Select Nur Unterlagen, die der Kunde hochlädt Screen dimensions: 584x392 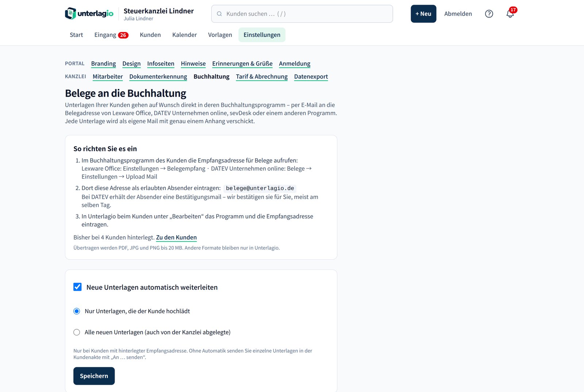[77, 311]
